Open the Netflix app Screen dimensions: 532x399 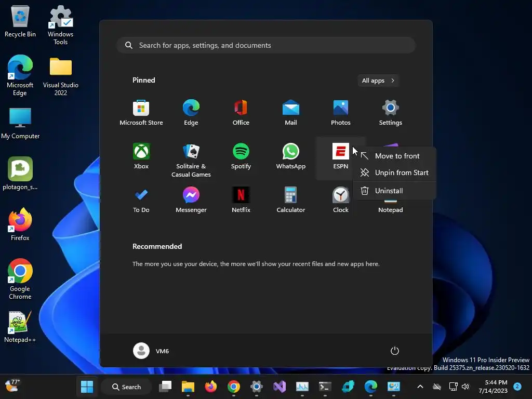coord(241,200)
